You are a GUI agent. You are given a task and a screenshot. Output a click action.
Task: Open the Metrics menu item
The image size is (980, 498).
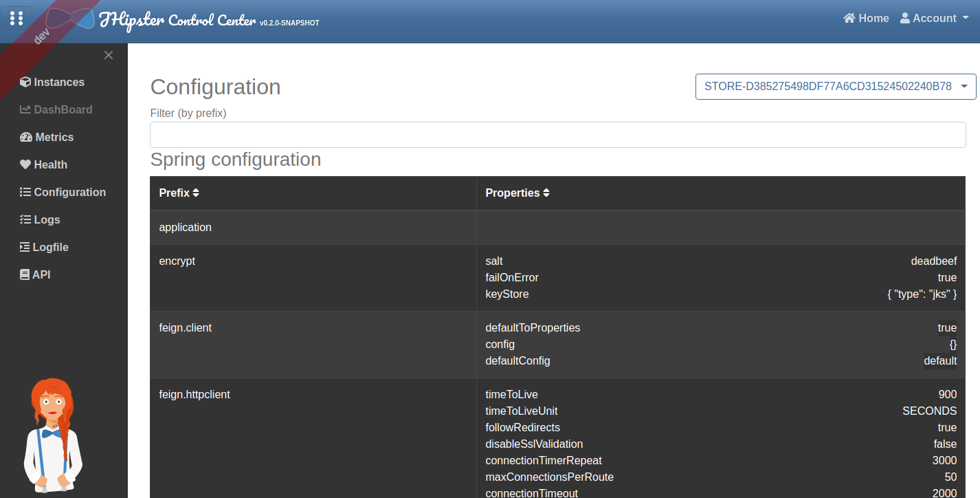coord(54,138)
